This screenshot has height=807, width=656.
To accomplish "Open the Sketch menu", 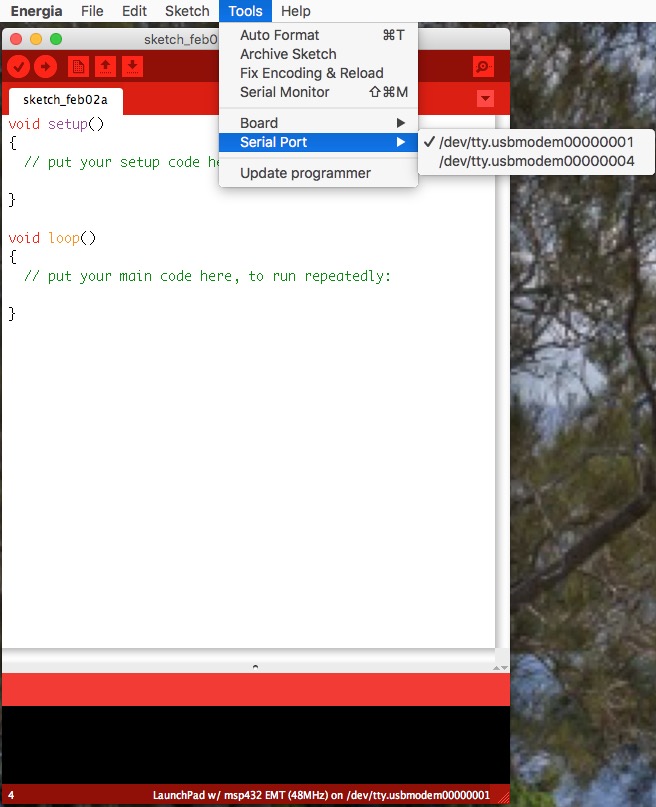I will point(187,11).
